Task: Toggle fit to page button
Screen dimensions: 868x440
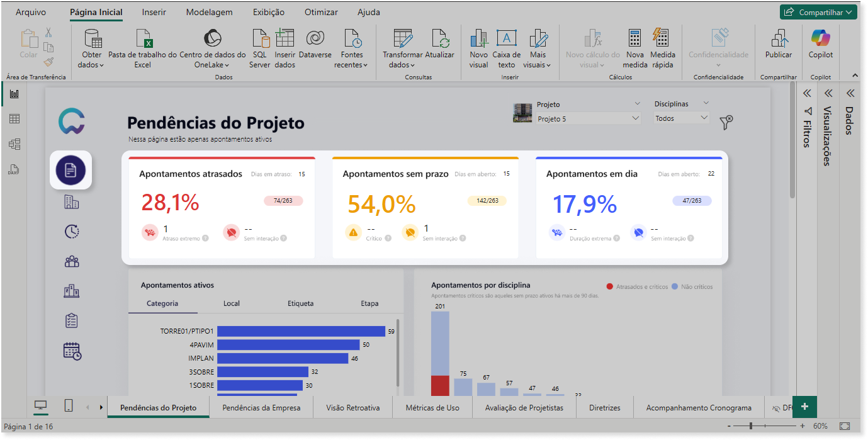Action: point(845,426)
